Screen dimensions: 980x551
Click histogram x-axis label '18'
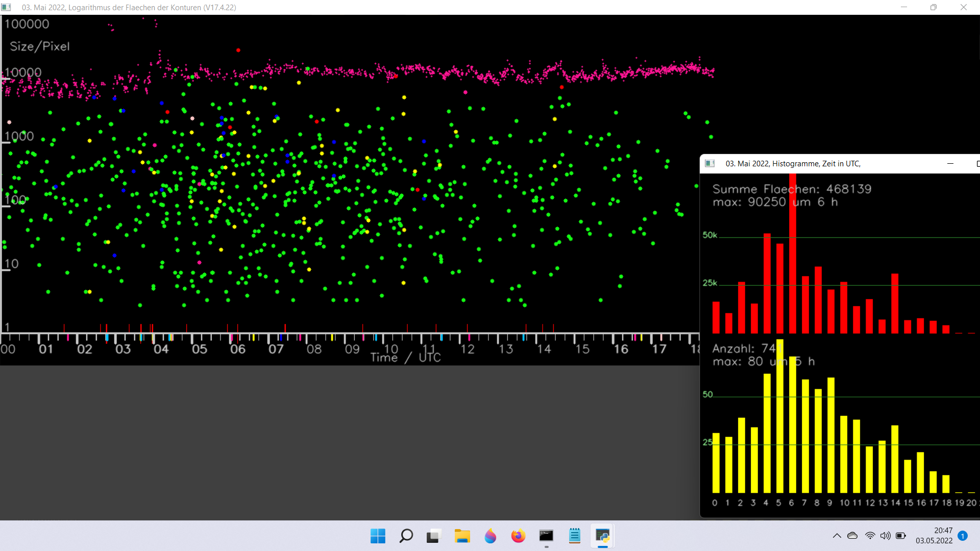[947, 503]
